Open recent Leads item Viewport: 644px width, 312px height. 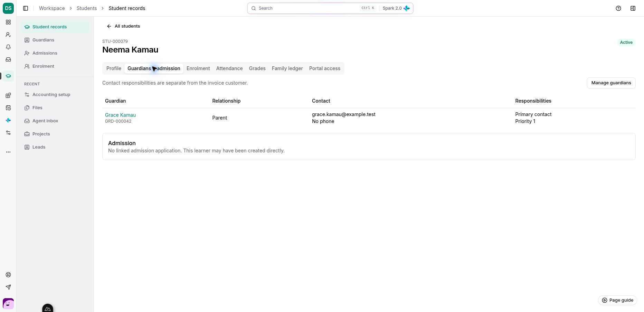[x=55, y=147]
